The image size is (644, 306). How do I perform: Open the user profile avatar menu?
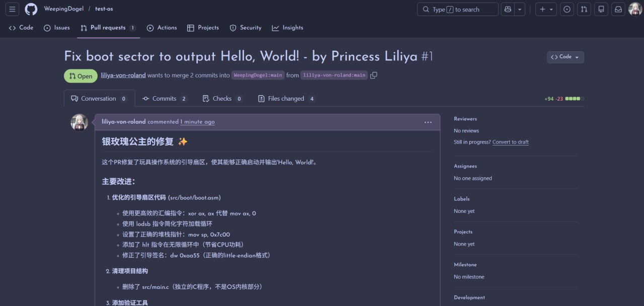pos(635,9)
